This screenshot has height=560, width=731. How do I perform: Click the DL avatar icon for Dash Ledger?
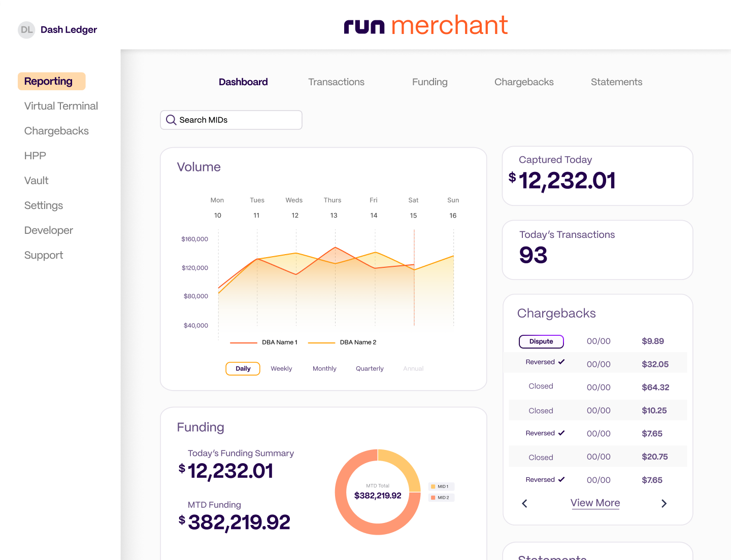[x=26, y=30]
